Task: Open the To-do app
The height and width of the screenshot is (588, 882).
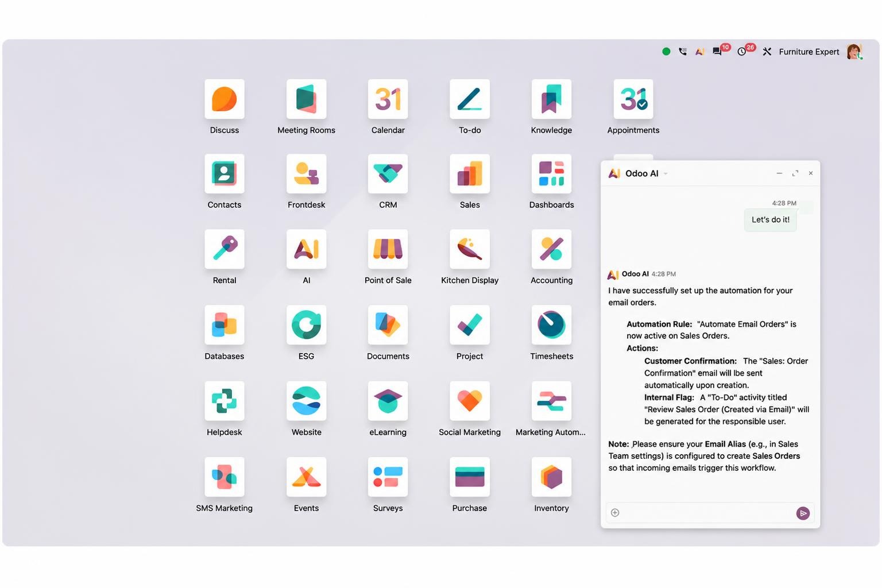Action: [x=470, y=99]
